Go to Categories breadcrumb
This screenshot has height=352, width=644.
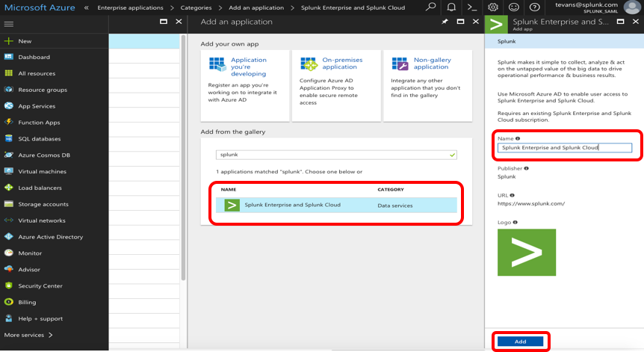click(196, 7)
